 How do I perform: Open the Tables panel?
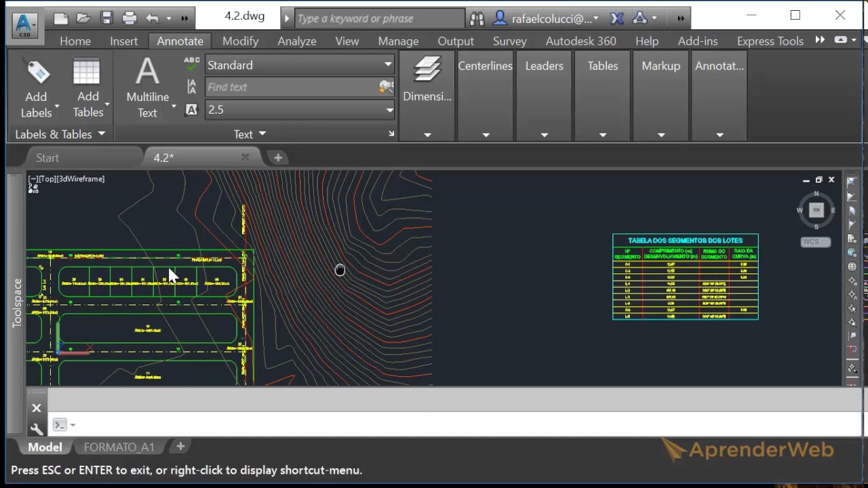603,96
